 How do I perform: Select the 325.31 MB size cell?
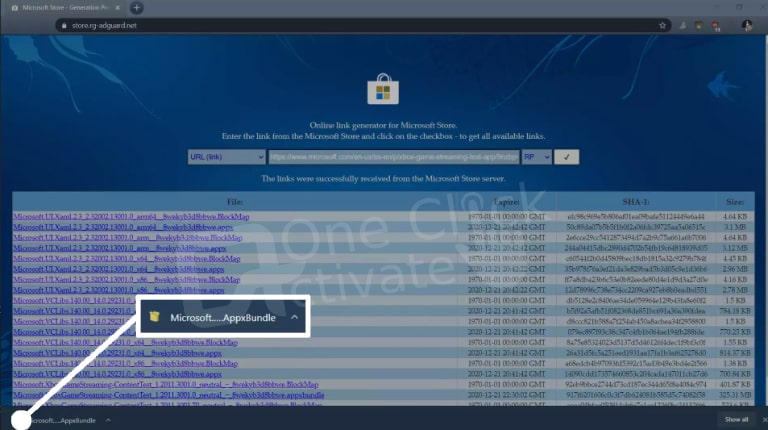(735, 395)
